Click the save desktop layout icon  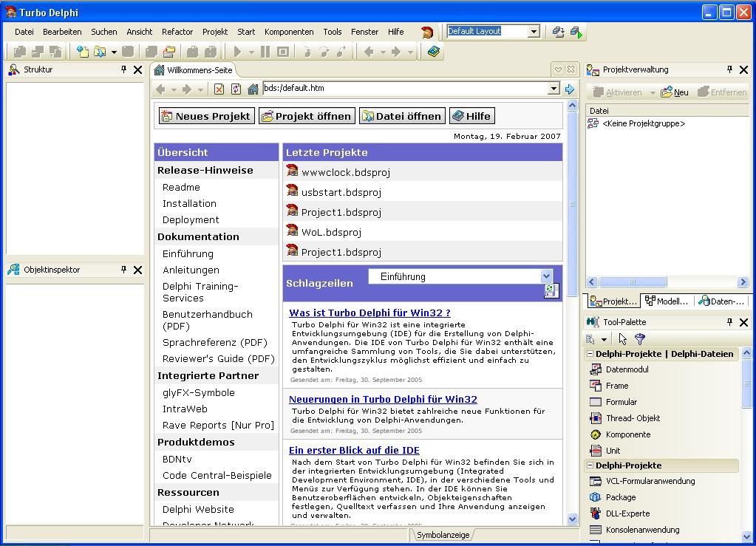tap(558, 32)
